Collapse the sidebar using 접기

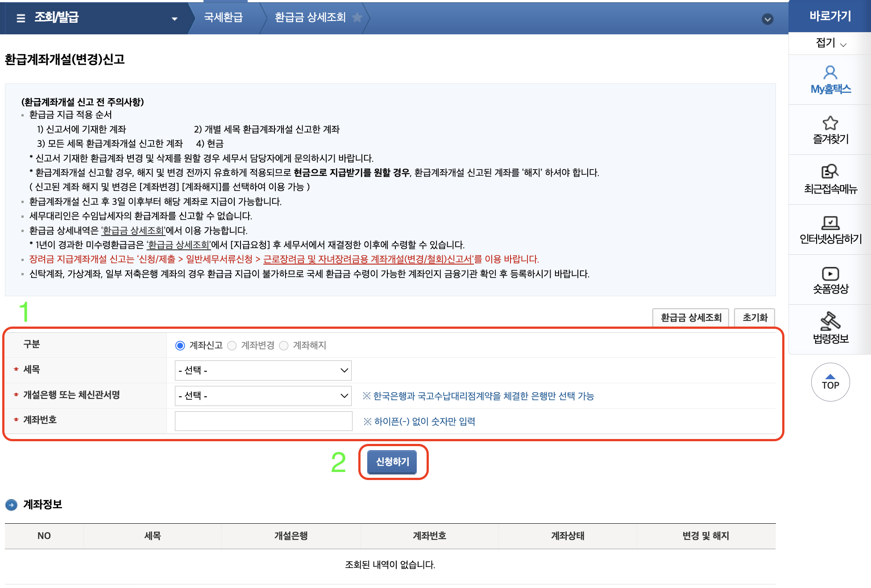829,43
